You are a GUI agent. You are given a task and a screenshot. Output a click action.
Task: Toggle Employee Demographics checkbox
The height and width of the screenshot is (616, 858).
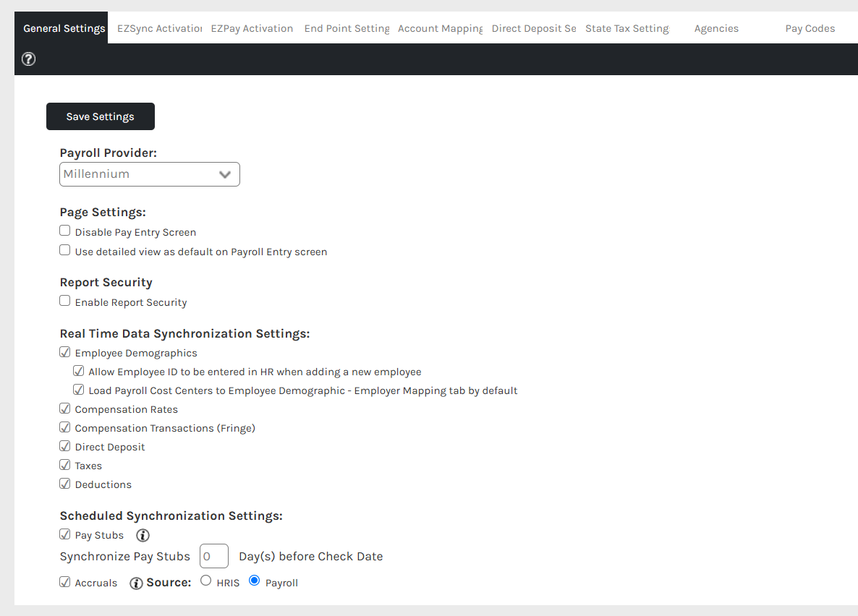pyautogui.click(x=64, y=352)
